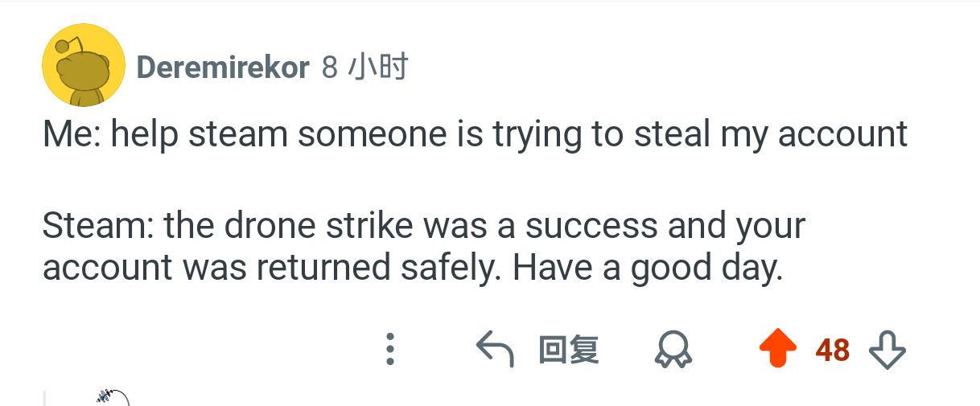The height and width of the screenshot is (406, 980).
Task: Upvote Deremirekor's comment
Action: [x=778, y=350]
